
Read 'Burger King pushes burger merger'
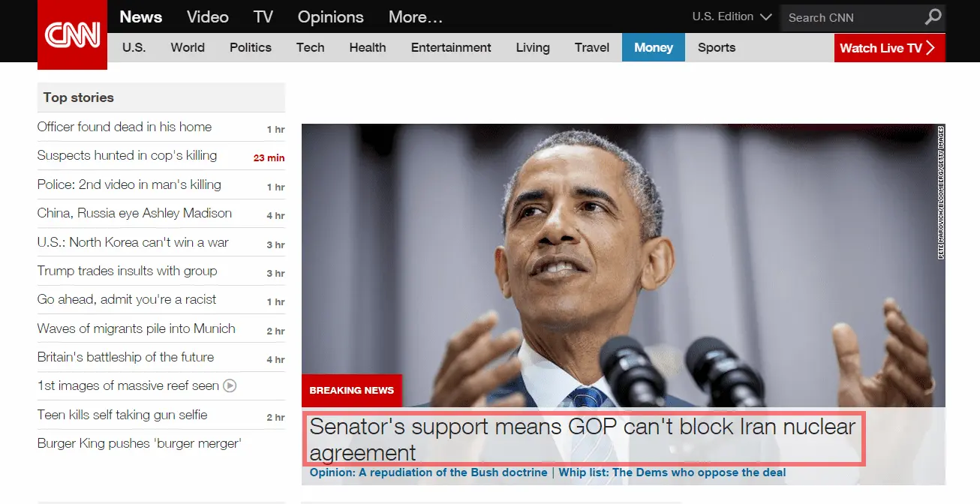click(x=140, y=443)
